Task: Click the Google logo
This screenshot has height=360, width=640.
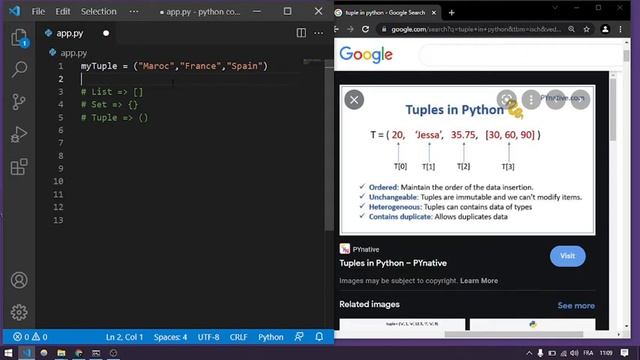Action: [366, 54]
